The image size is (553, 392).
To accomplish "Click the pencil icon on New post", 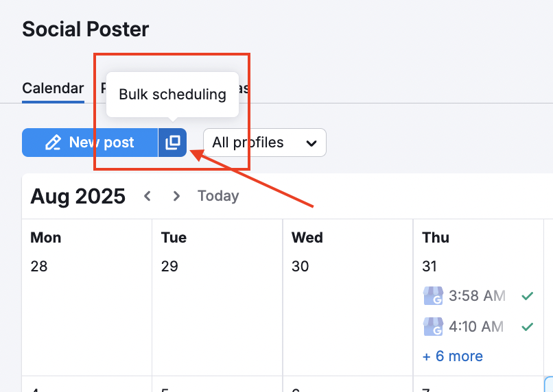I will tap(53, 143).
